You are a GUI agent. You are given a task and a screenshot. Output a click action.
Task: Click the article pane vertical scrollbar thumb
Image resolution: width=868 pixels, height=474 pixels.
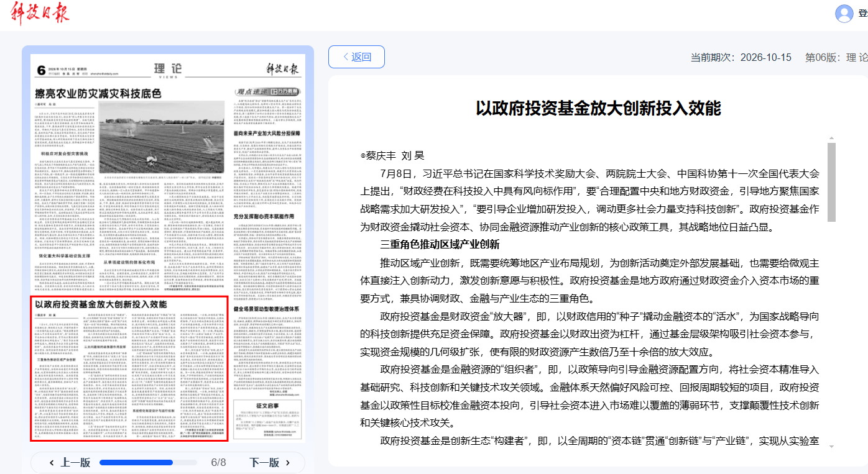(x=831, y=182)
